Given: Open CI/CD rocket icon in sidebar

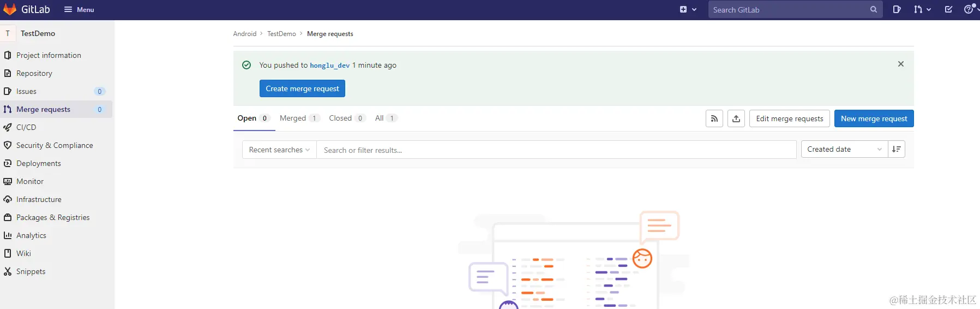Looking at the screenshot, I should tap(8, 127).
